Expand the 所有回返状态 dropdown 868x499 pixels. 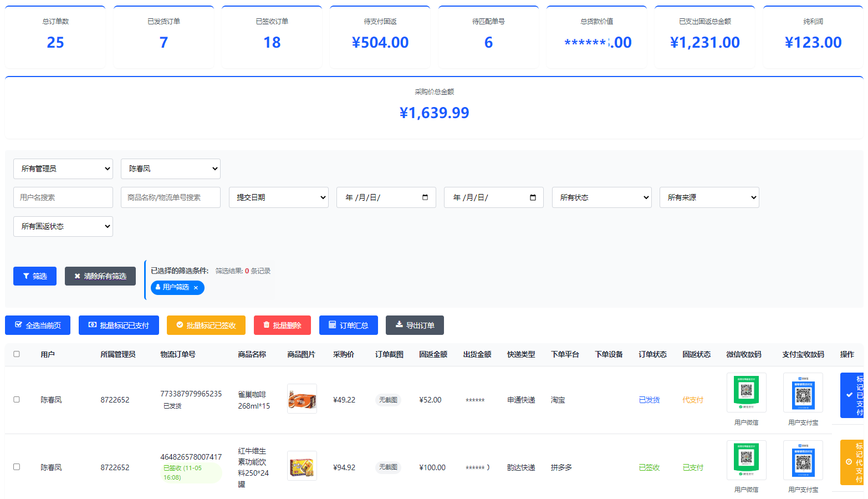[x=63, y=226]
